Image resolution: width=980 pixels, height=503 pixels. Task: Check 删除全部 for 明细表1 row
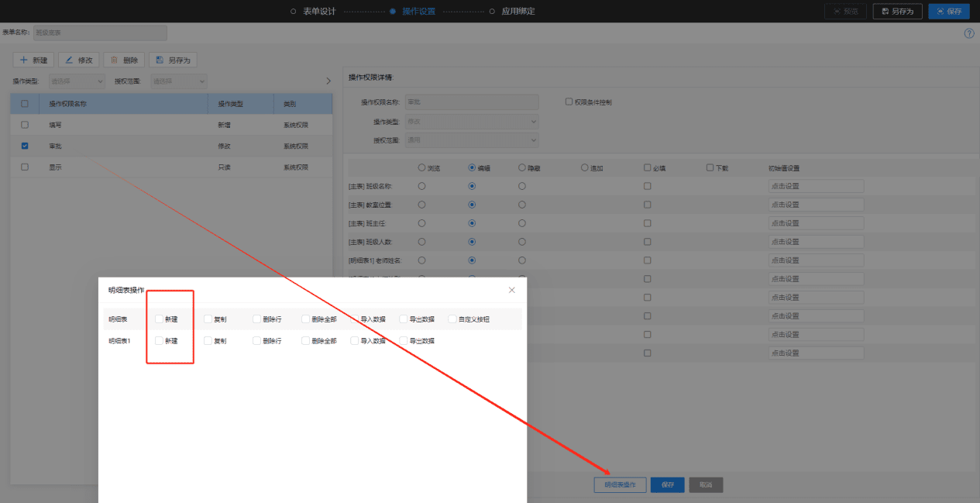[x=305, y=340]
